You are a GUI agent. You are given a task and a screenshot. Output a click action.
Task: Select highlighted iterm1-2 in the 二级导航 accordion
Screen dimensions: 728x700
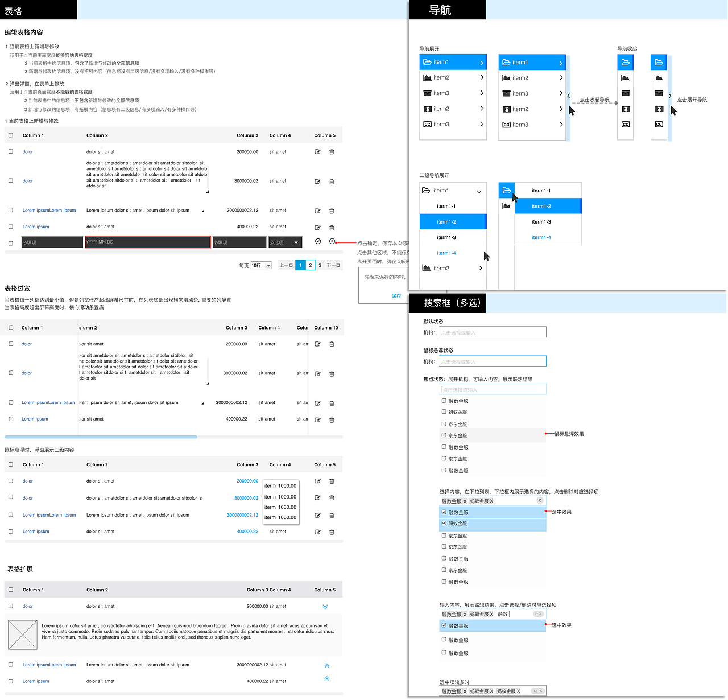453,222
